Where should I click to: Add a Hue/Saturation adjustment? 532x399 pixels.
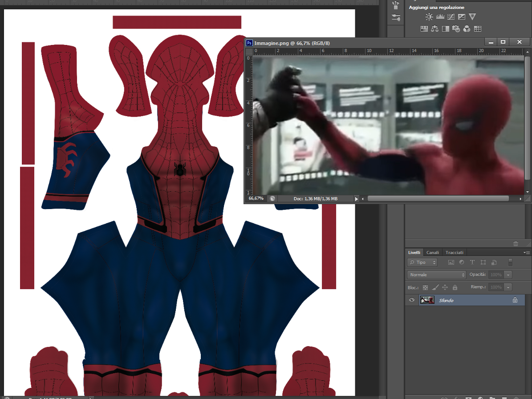pos(424,29)
